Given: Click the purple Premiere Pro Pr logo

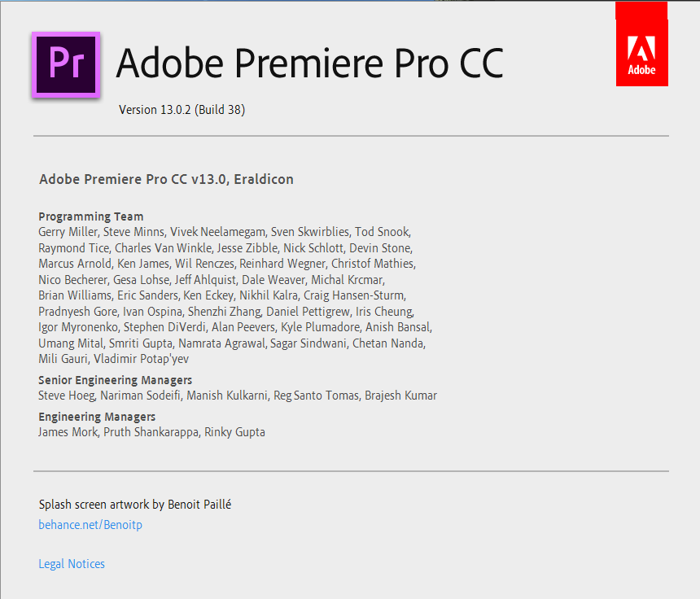Looking at the screenshot, I should coord(66,65).
